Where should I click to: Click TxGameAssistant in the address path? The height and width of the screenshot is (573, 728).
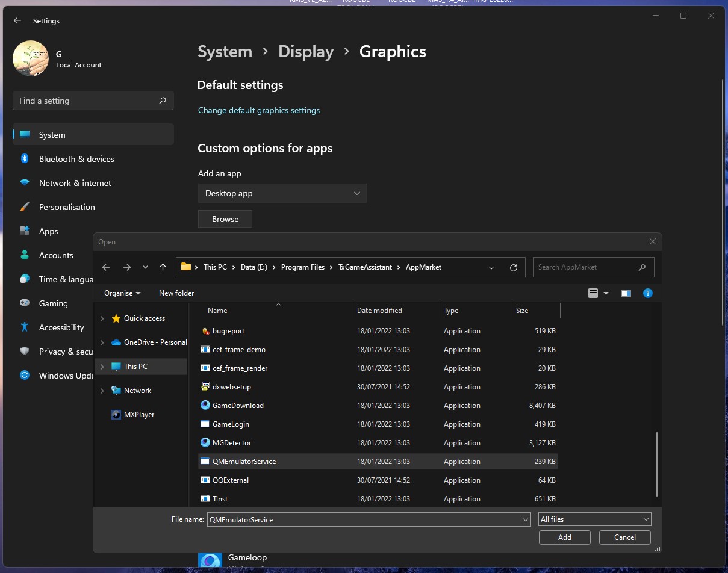365,267
